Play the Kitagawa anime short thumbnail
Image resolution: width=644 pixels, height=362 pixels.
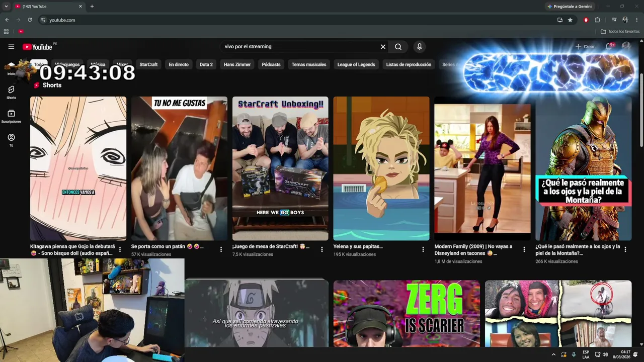(78, 168)
